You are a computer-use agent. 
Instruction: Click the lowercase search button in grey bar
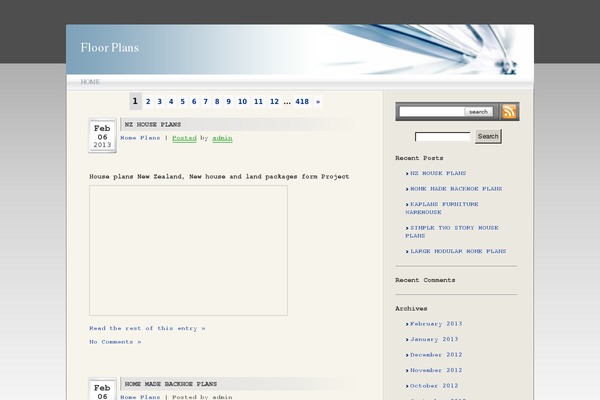pyautogui.click(x=478, y=112)
